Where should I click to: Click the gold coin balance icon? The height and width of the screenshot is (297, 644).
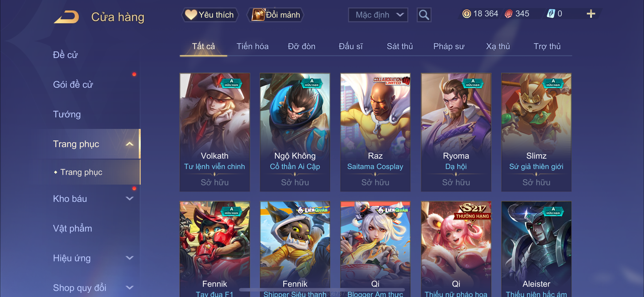(466, 14)
